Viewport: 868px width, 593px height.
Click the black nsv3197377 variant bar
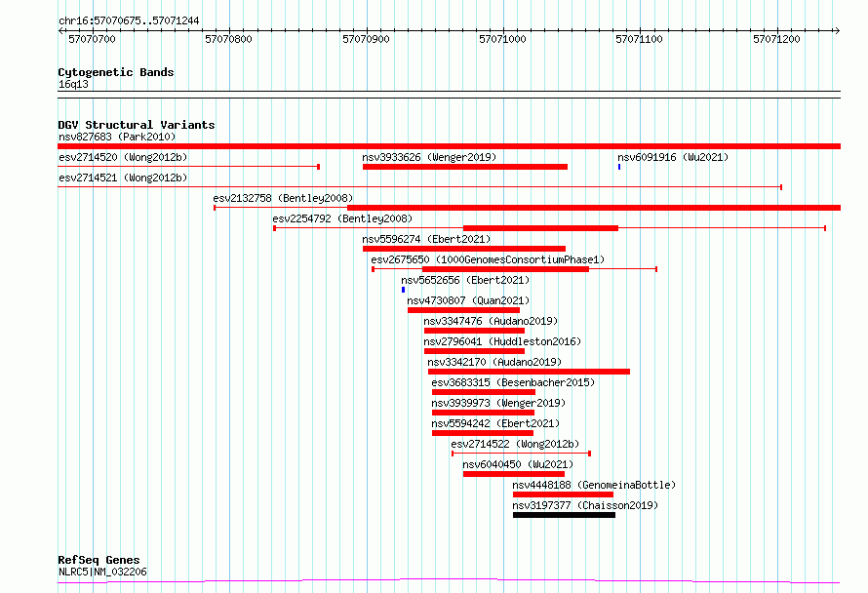tap(564, 515)
